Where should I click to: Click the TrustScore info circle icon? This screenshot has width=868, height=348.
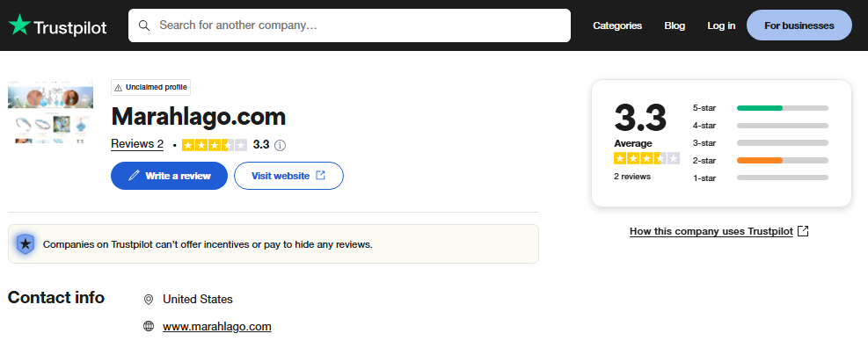[x=281, y=146]
